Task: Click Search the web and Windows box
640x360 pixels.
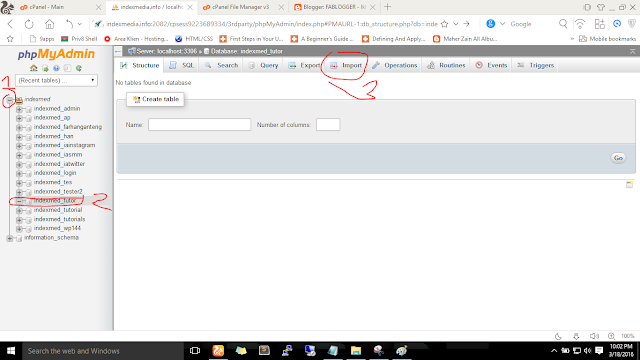Action: pyautogui.click(x=103, y=351)
